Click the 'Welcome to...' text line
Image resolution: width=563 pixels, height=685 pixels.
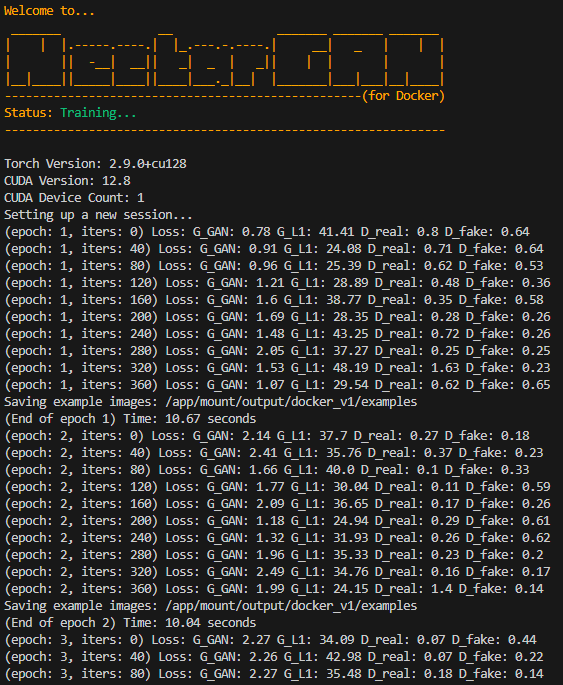click(x=49, y=10)
